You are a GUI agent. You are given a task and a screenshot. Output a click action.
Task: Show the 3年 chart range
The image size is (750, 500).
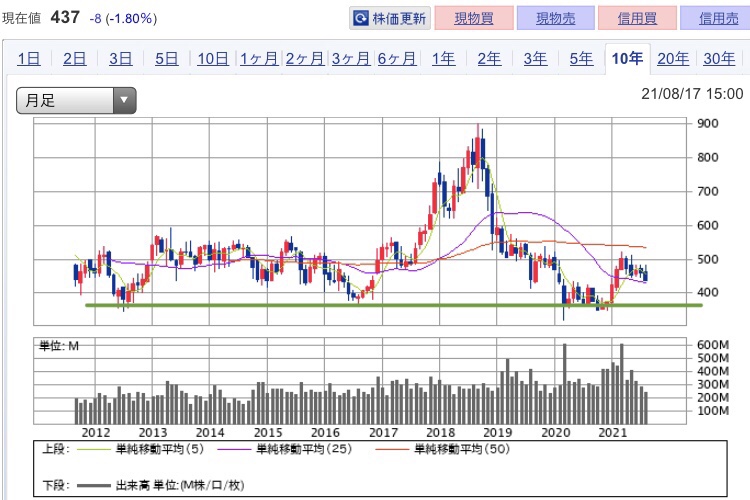pos(535,59)
